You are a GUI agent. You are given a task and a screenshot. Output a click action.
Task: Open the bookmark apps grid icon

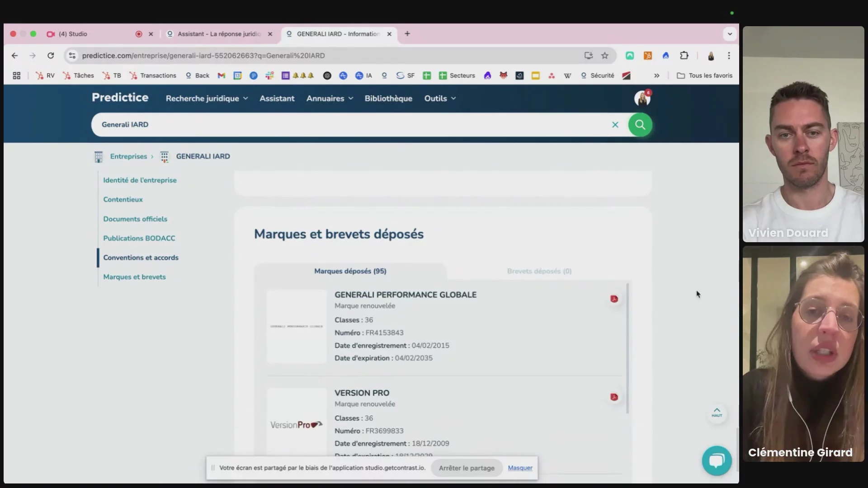point(17,75)
